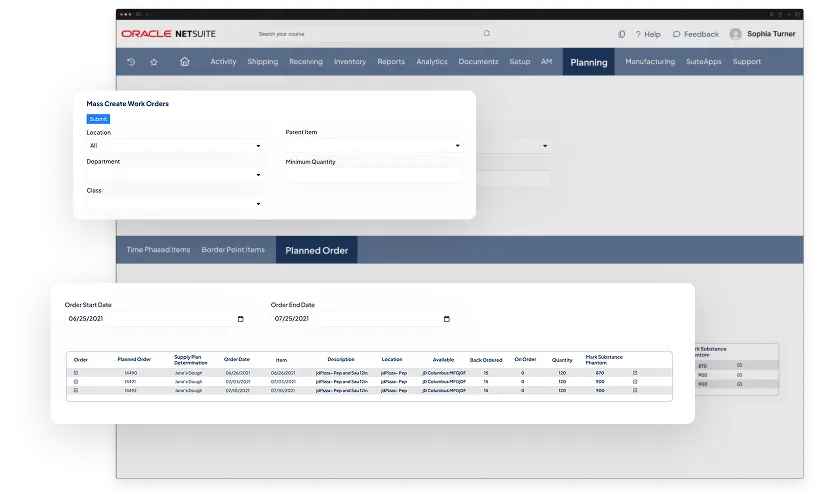Switch to the Border Point Items tab
Viewport: 818px width, 499px height.
(x=233, y=250)
